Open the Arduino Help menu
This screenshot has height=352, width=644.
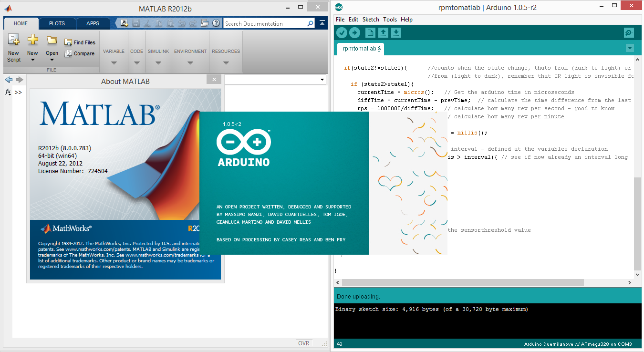(x=406, y=20)
